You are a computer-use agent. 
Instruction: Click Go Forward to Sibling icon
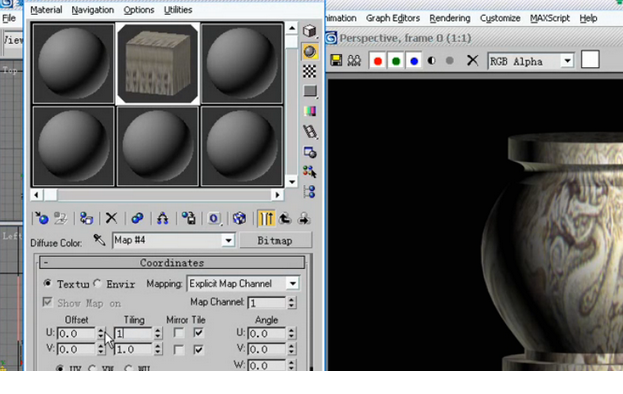click(x=304, y=218)
